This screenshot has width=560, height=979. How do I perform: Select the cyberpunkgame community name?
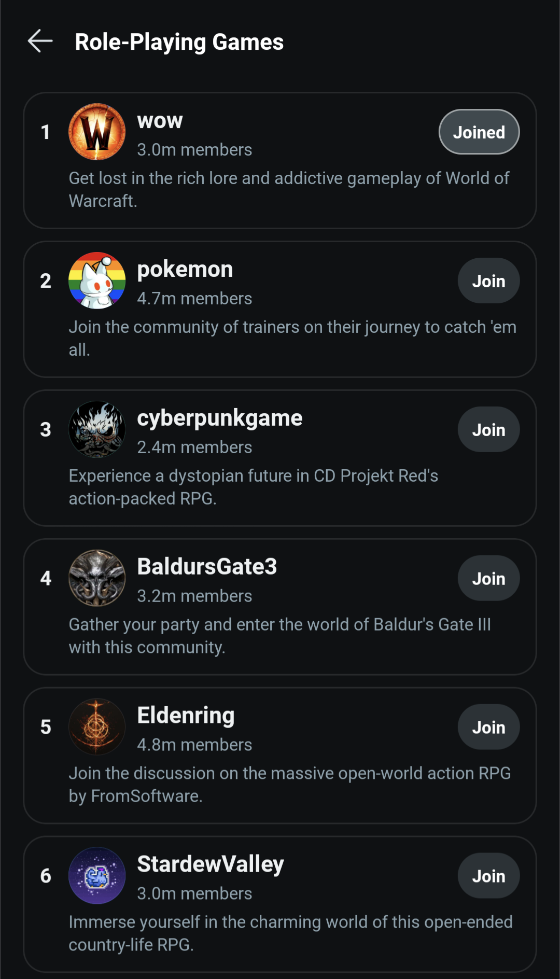(219, 418)
